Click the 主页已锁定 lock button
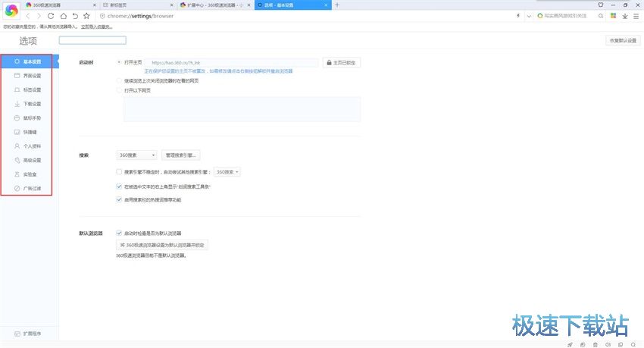 tap(342, 63)
